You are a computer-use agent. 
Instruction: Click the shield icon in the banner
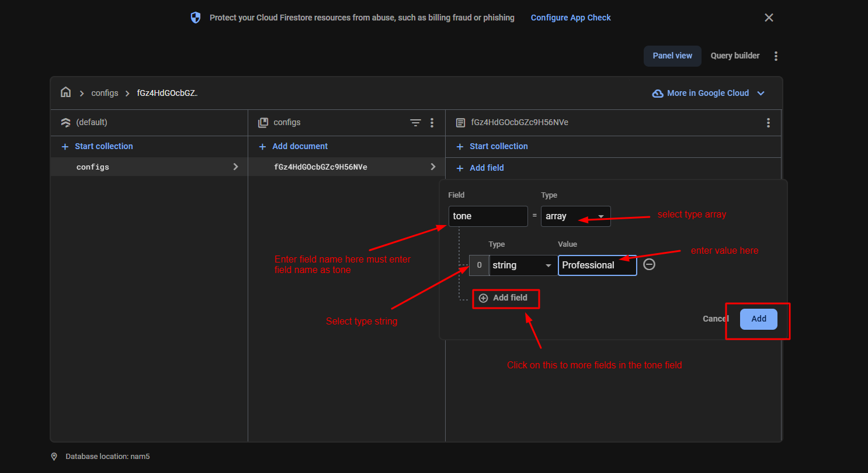click(x=196, y=18)
